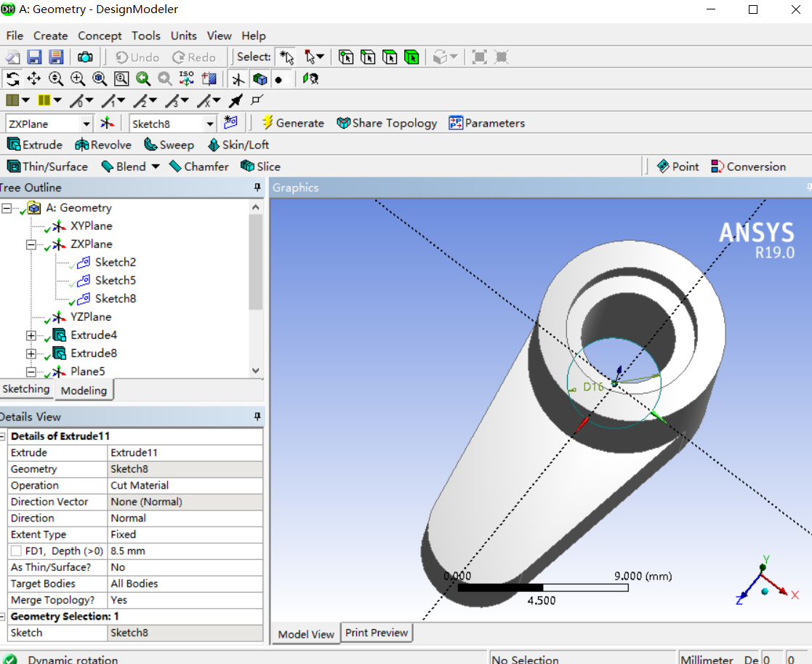
Task: Click the New Plane icon
Action: point(107,123)
